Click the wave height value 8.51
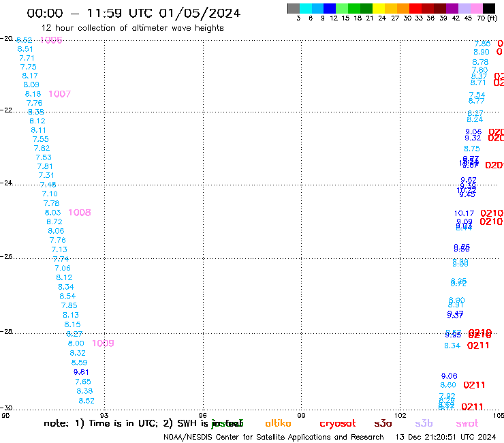504x443 pixels. 25,49
